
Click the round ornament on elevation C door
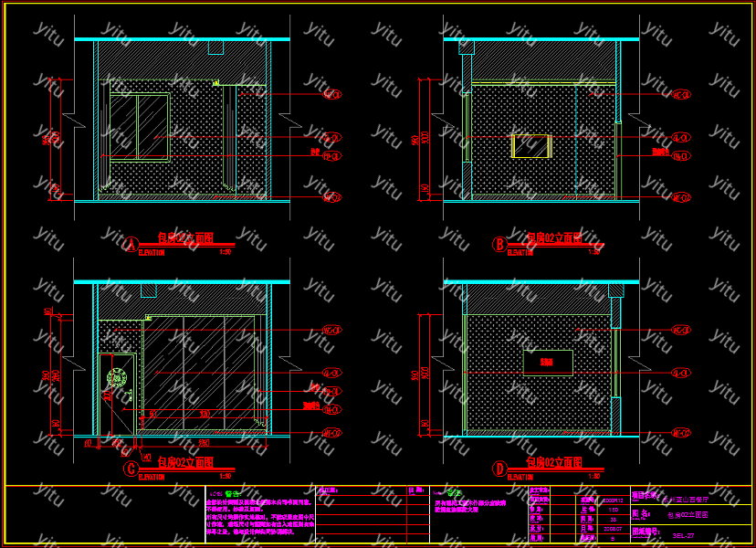pyautogui.click(x=117, y=377)
